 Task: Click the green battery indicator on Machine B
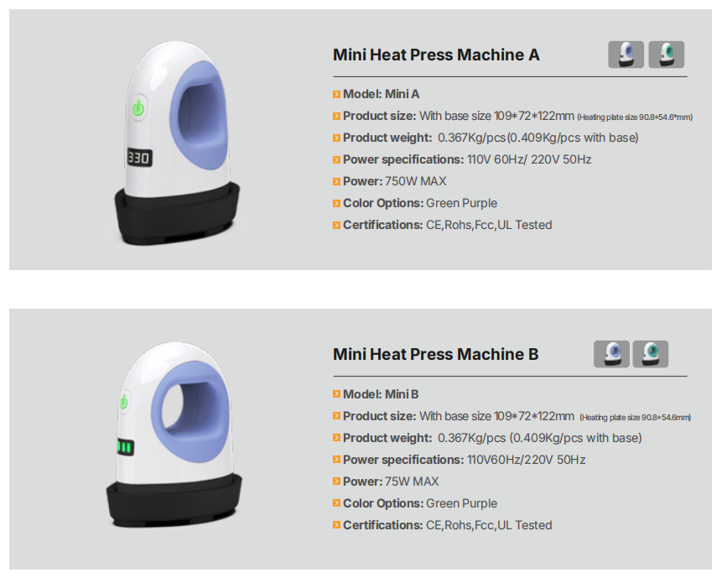[125, 447]
